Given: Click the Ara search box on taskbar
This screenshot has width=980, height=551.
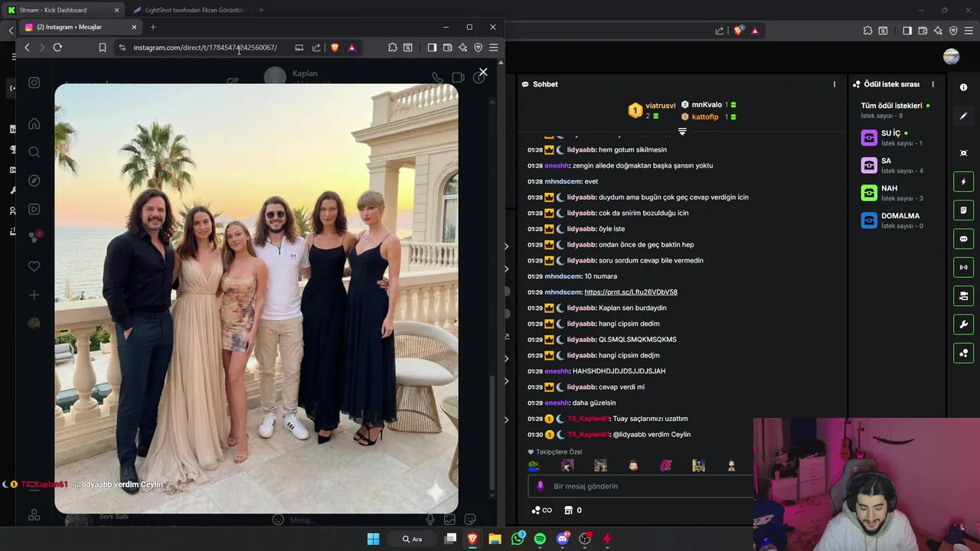Looking at the screenshot, I should pyautogui.click(x=413, y=539).
